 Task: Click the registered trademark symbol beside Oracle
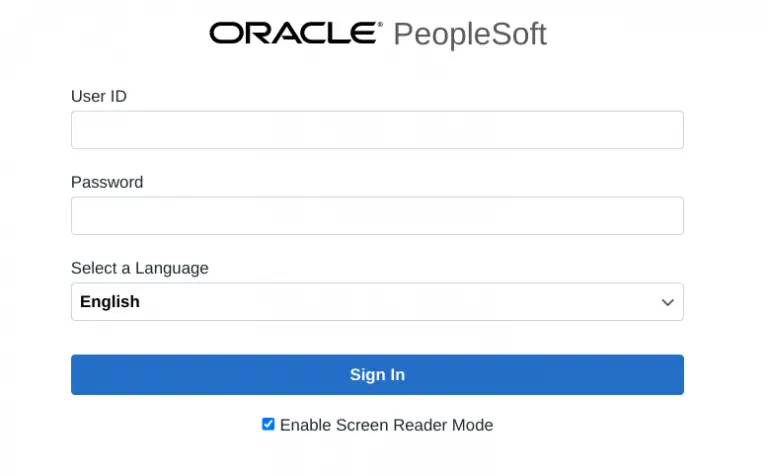(378, 26)
